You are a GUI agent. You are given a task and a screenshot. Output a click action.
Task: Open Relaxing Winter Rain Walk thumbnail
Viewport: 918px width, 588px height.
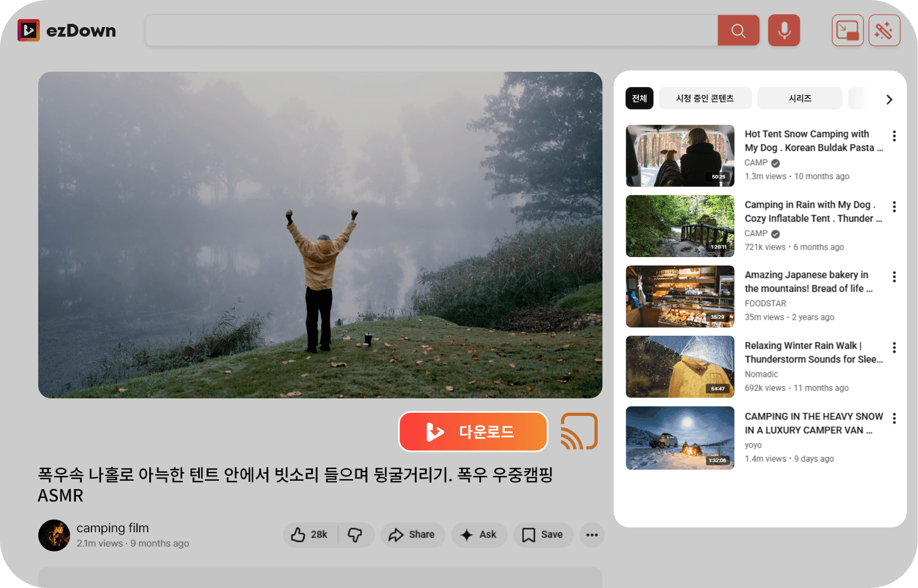(x=679, y=367)
